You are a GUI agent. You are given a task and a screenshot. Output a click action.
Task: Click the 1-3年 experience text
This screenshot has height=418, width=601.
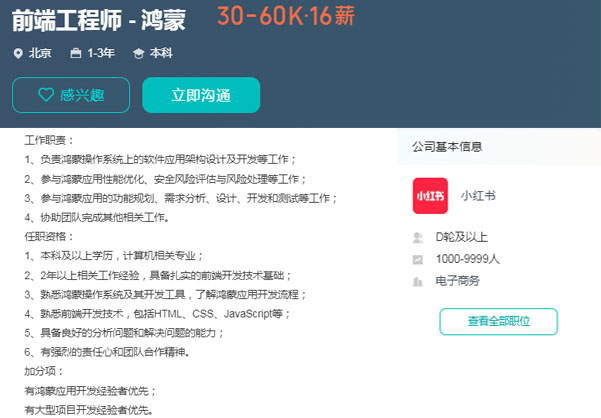pyautogui.click(x=101, y=53)
